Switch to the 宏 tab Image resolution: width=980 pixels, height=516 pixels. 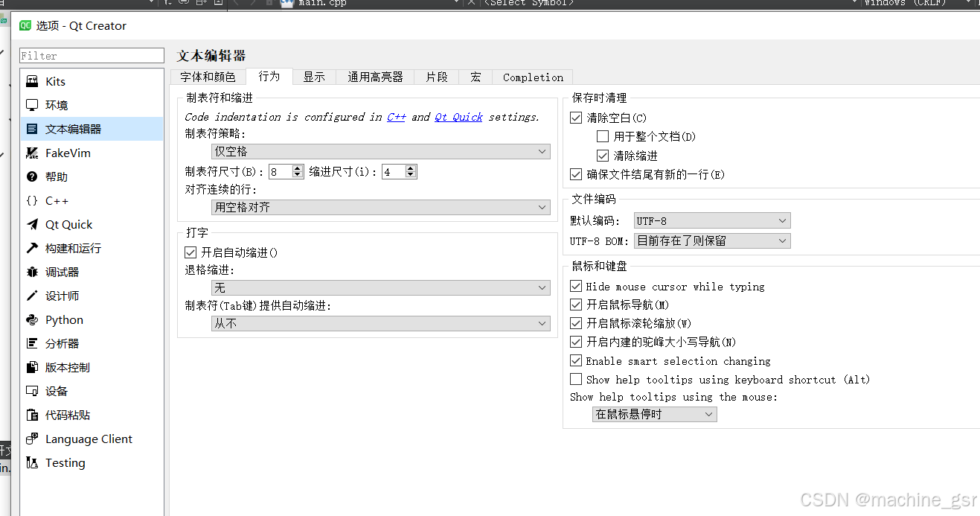475,77
